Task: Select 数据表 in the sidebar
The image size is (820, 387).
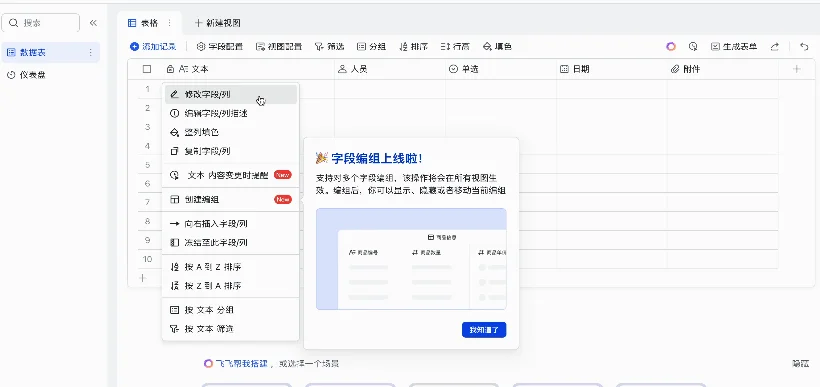Action: 50,52
